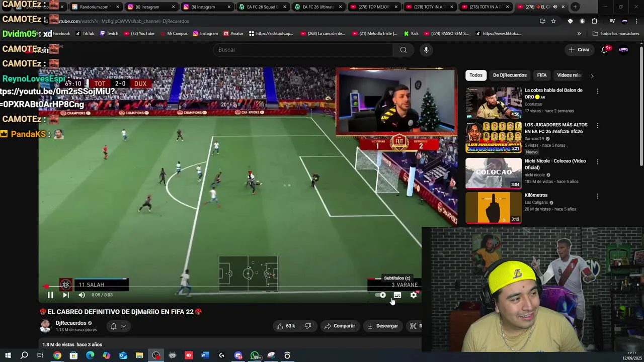The height and width of the screenshot is (362, 644).
Task: Open File Explorer from the taskbar
Action: (139, 355)
